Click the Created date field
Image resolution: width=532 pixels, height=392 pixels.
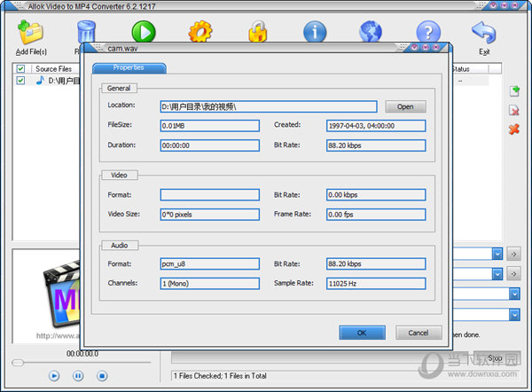pyautogui.click(x=376, y=126)
